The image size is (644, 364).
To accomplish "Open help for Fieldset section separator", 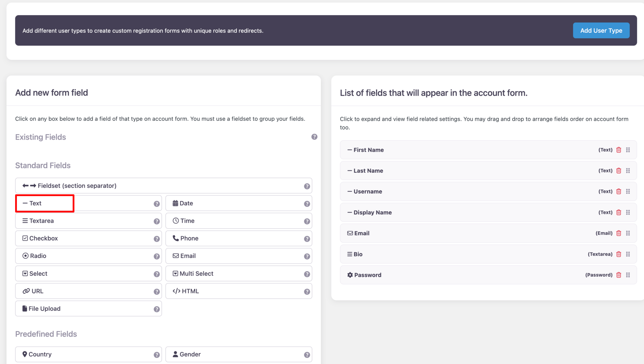I will pos(307,186).
